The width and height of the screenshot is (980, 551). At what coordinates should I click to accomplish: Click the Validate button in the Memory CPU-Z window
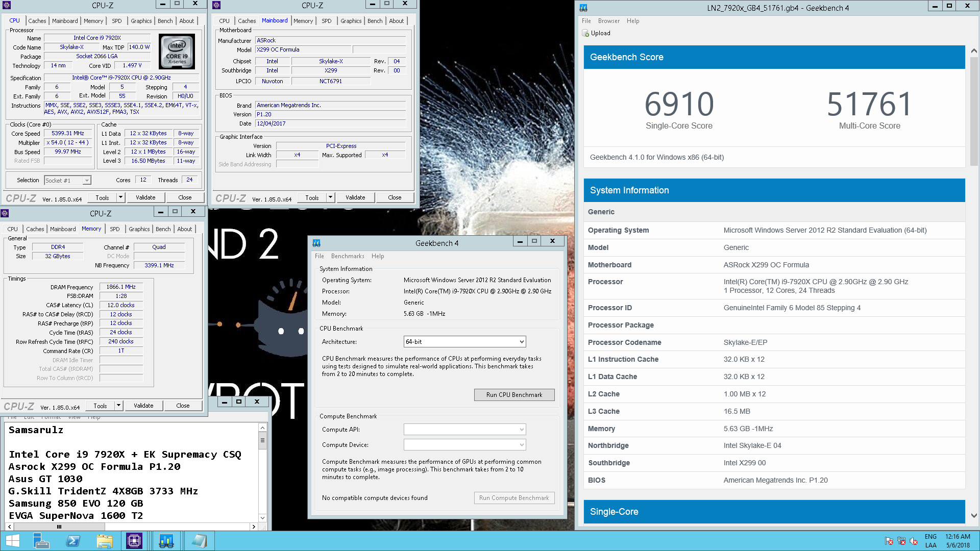click(x=143, y=406)
